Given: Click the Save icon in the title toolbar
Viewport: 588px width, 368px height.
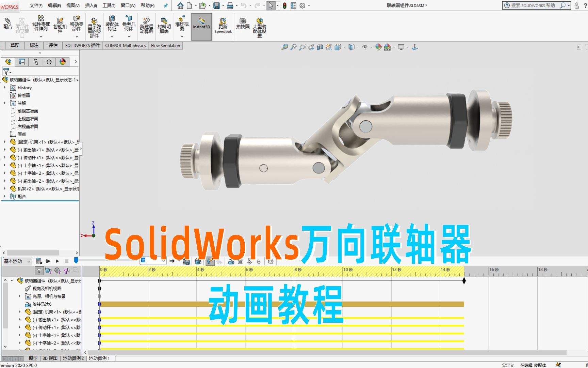Looking at the screenshot, I should click(216, 5).
